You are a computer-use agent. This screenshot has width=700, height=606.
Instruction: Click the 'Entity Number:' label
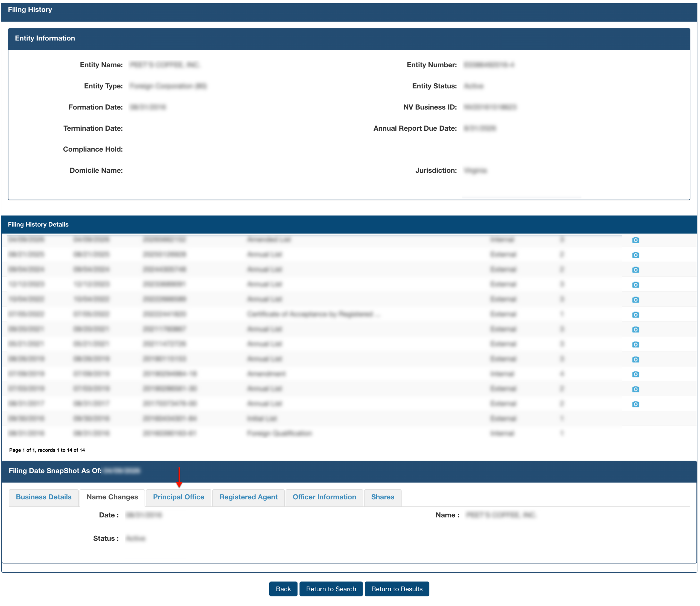point(432,65)
